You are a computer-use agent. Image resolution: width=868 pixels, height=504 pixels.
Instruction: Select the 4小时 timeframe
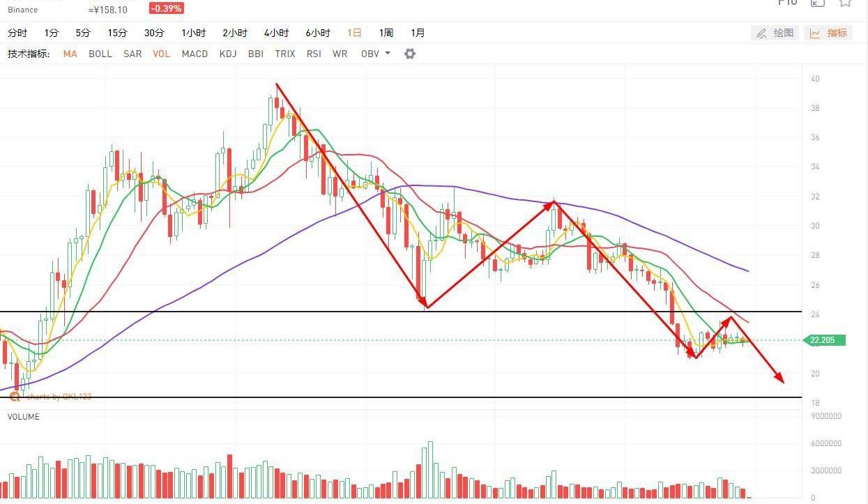coord(276,33)
